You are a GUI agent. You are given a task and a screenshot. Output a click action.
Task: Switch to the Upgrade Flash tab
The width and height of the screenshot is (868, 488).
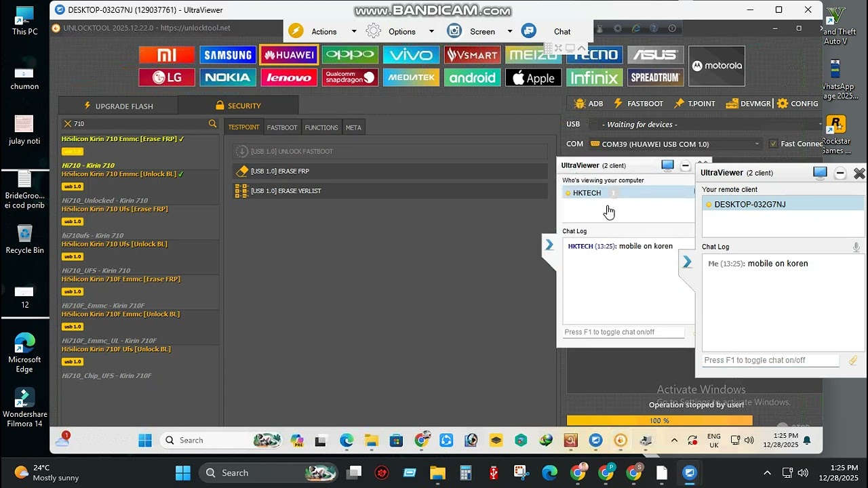[118, 106]
